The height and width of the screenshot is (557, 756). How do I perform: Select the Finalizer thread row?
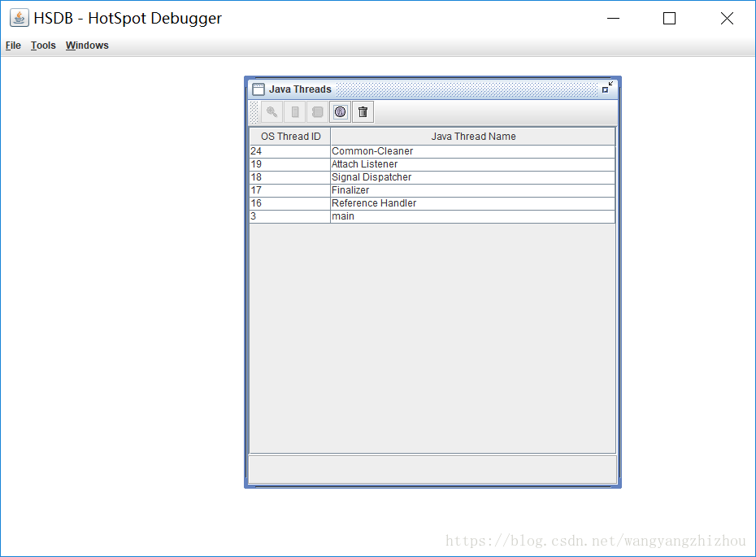[x=432, y=190]
